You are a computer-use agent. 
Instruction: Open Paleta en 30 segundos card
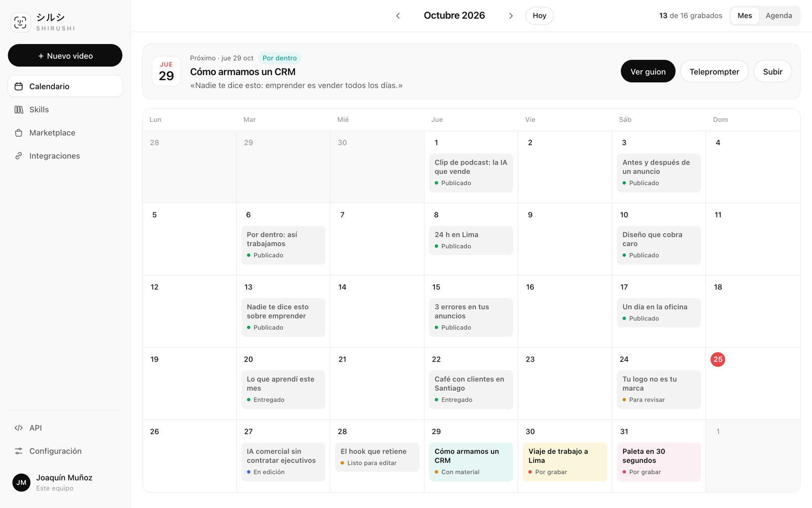659,462
